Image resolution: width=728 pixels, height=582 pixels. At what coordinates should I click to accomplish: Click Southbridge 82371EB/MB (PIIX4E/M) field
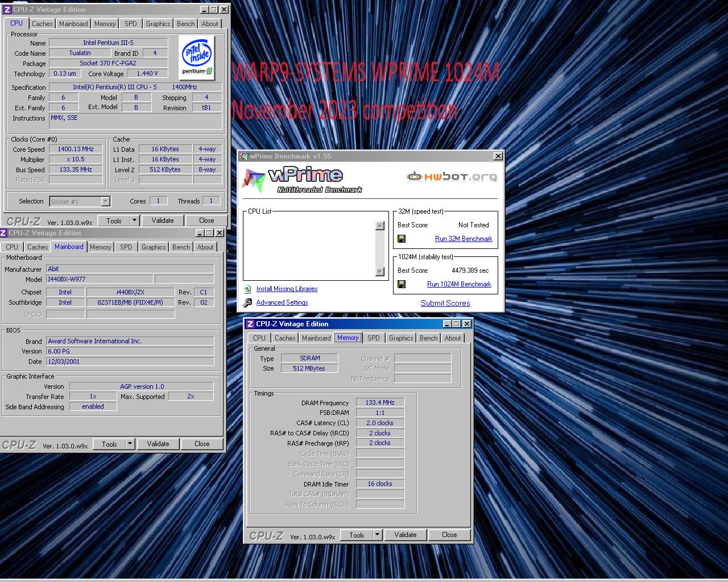point(130,302)
